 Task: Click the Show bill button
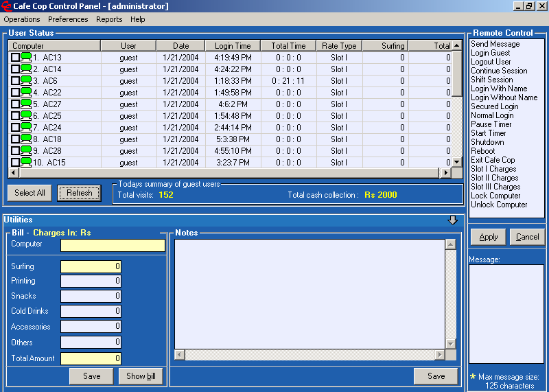pyautogui.click(x=141, y=376)
